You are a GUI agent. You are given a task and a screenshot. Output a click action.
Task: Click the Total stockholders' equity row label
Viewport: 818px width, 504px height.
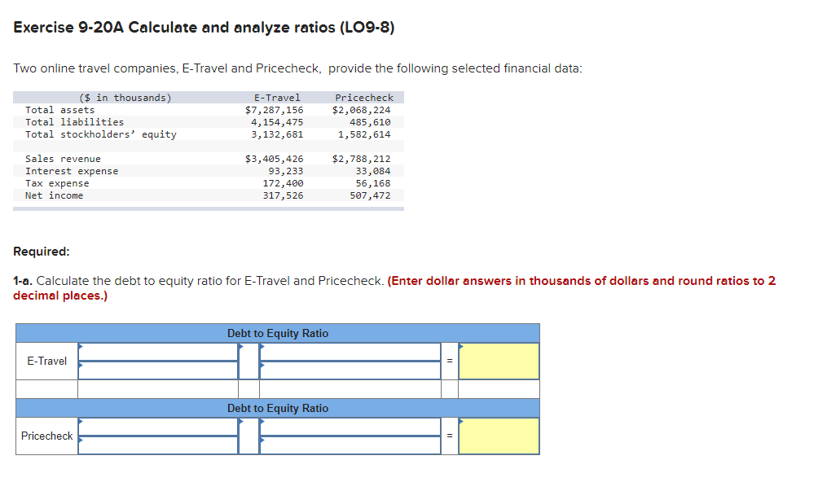click(x=101, y=134)
